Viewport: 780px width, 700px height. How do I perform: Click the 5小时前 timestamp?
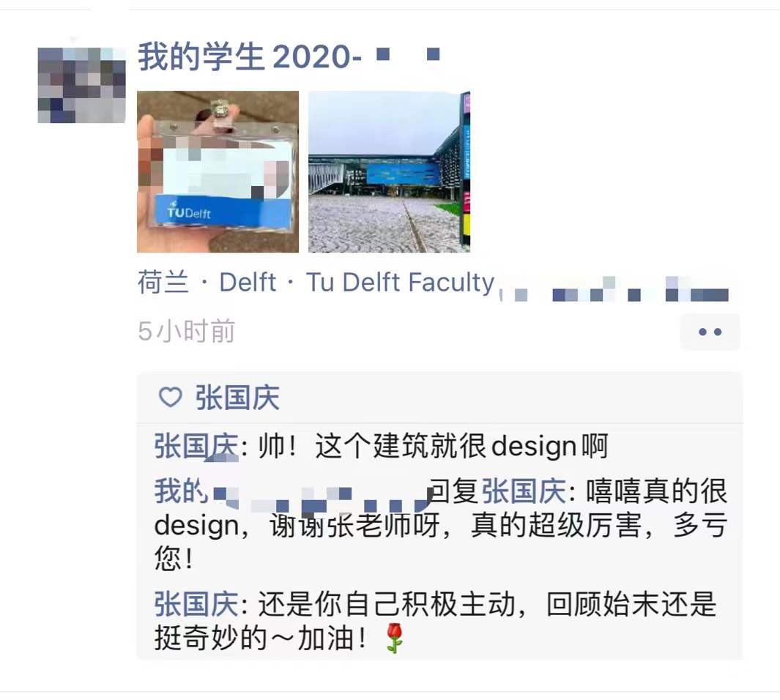(x=186, y=331)
